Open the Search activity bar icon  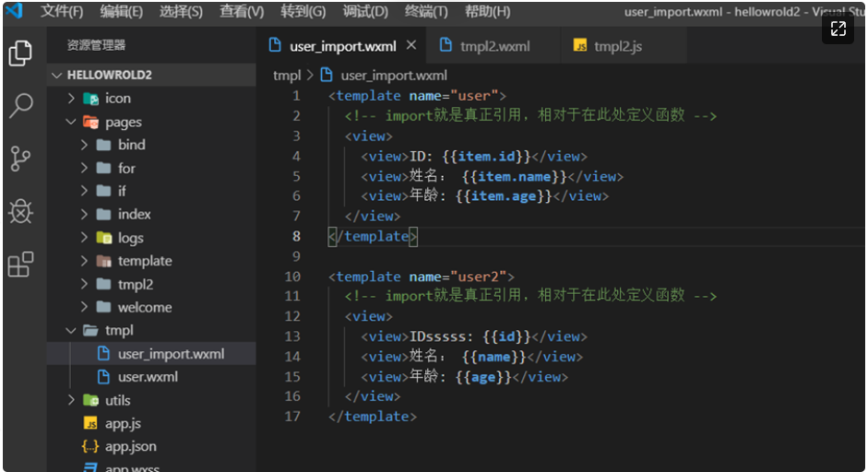[x=20, y=106]
